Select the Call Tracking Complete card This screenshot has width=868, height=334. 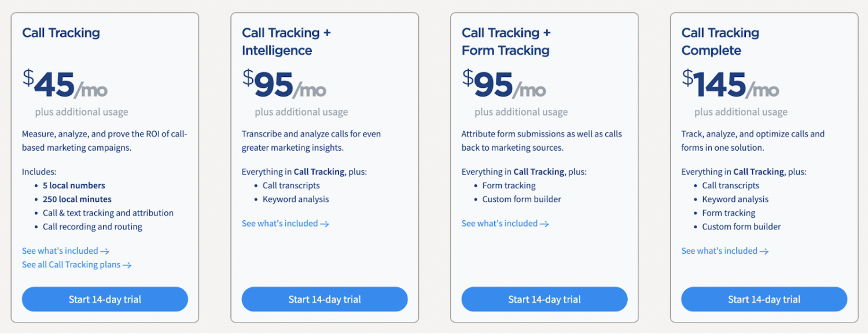point(764,168)
